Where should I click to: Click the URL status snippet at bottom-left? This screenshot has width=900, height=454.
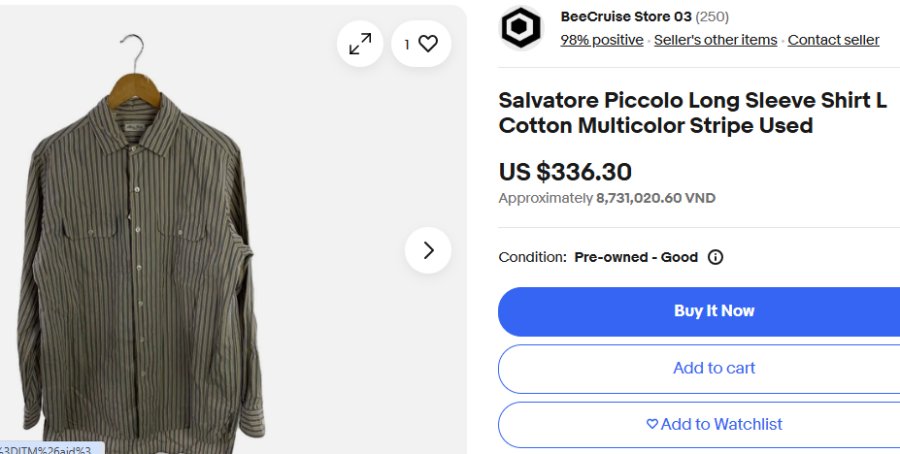click(x=50, y=448)
